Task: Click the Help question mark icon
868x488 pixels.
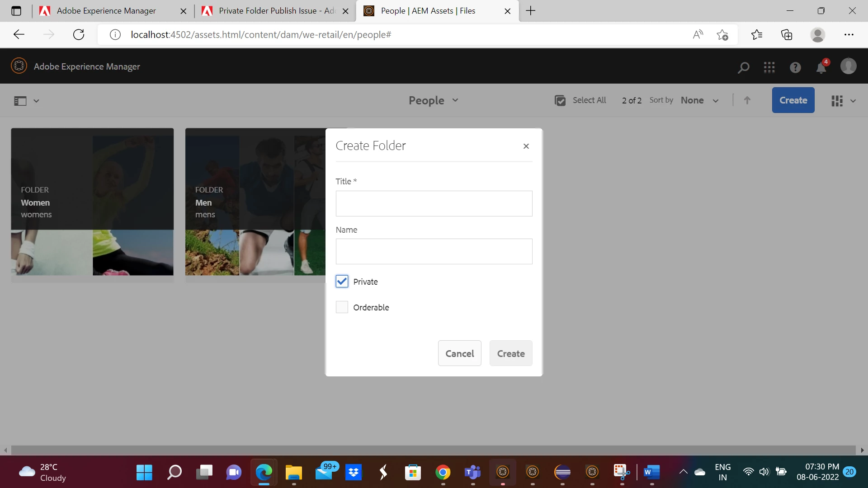Action: tap(795, 67)
